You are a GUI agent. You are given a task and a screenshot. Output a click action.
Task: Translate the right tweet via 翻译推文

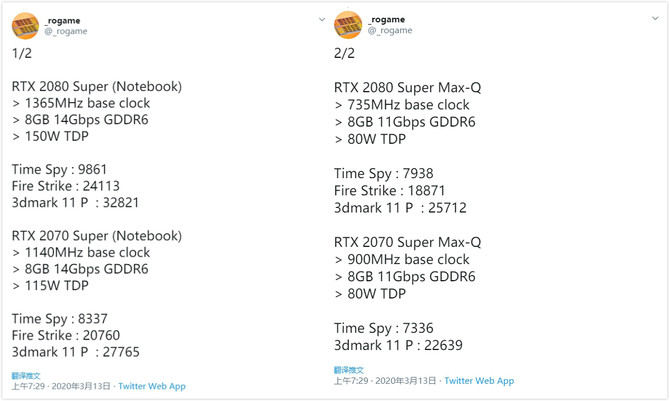(349, 371)
